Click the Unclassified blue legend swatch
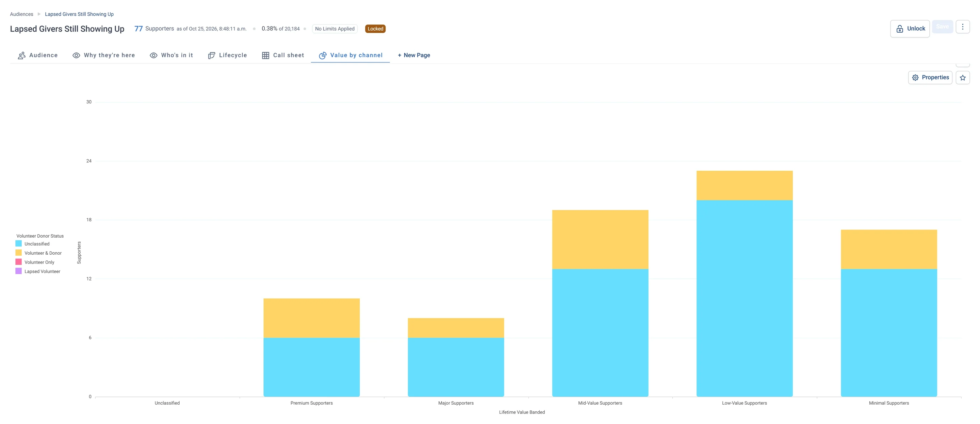The width and height of the screenshot is (980, 424). click(18, 244)
